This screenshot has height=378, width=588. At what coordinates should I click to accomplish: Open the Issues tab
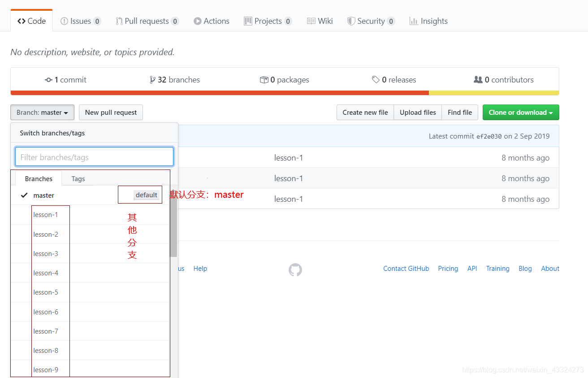(x=81, y=21)
